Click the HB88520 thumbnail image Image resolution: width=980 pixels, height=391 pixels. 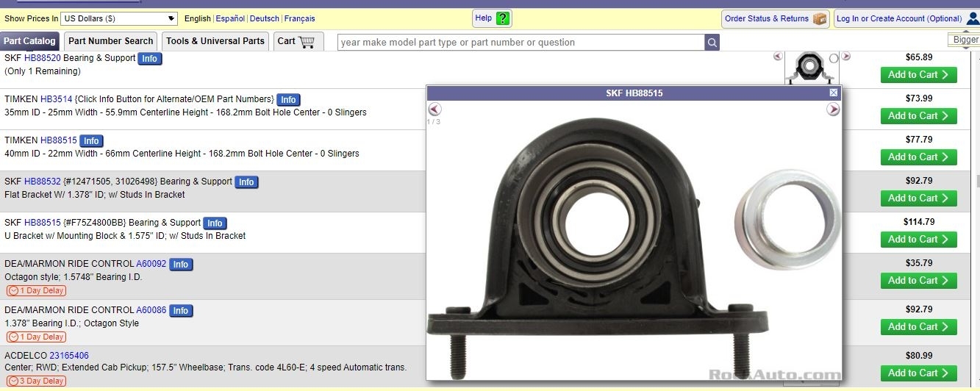[812, 68]
